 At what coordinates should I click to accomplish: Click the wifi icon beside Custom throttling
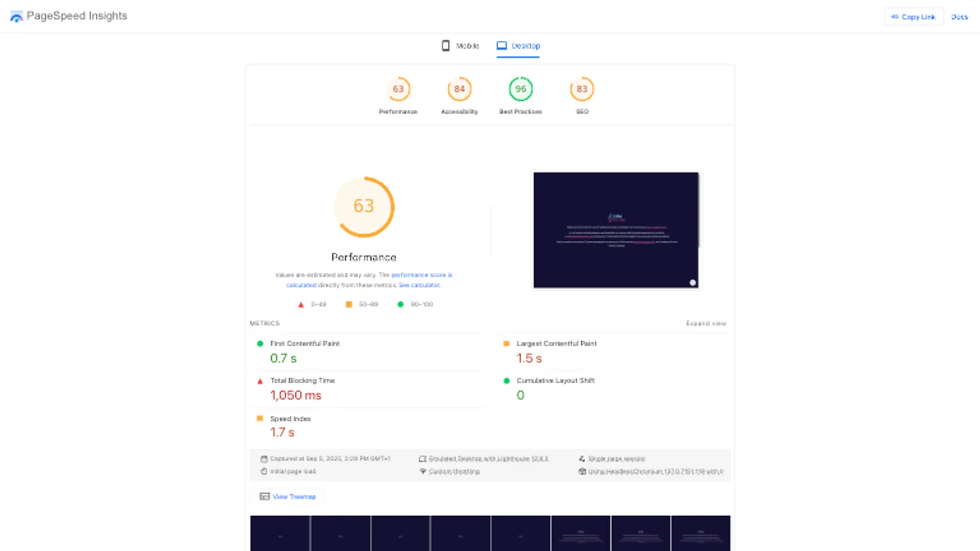pos(422,471)
